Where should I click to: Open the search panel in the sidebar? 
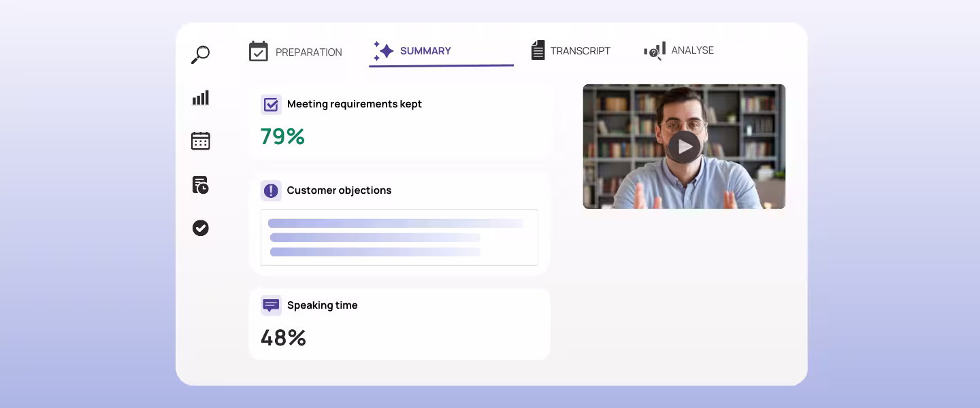point(200,55)
